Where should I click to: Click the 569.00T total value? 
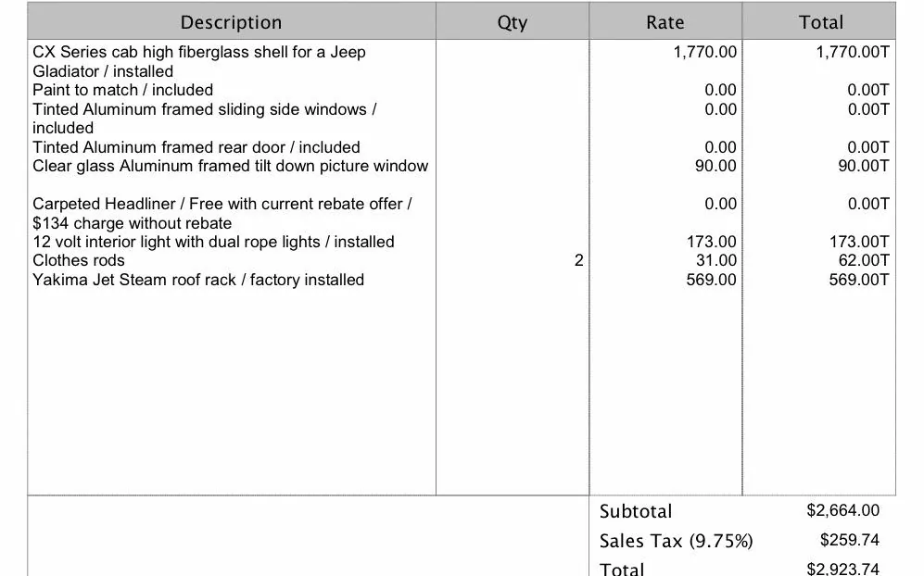pos(858,280)
